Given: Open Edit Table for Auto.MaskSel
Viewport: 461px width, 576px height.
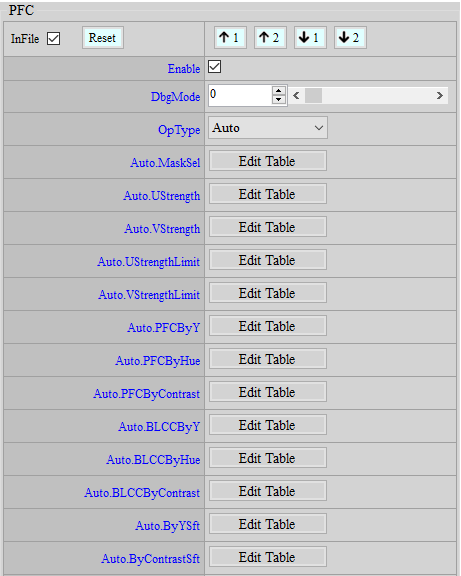Looking at the screenshot, I should (x=268, y=161).
